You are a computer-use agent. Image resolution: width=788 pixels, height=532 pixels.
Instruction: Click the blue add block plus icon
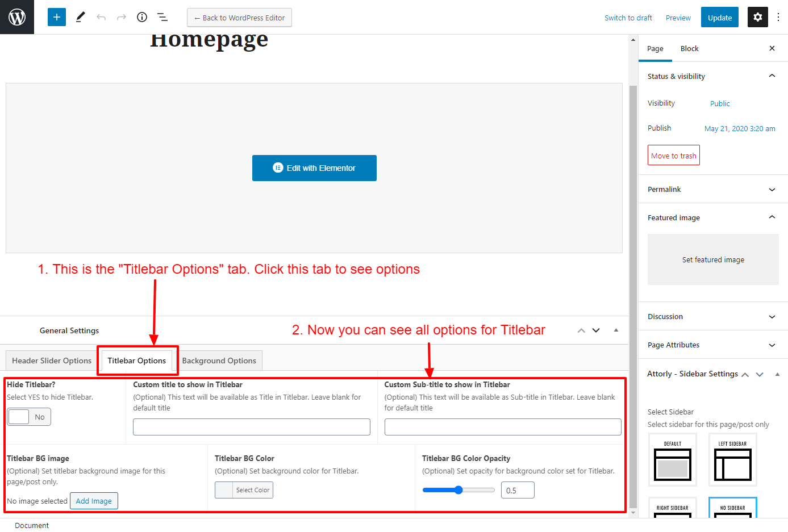57,17
